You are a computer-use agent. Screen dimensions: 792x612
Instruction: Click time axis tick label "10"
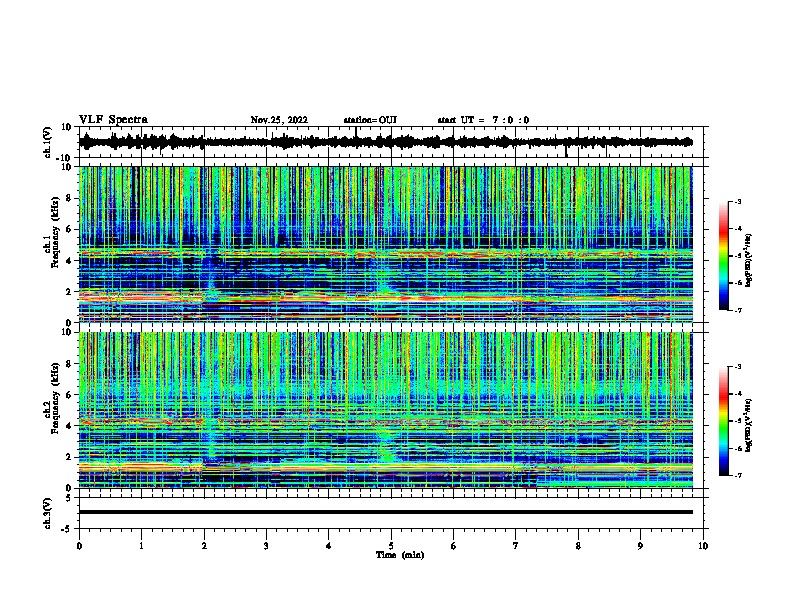[703, 546]
